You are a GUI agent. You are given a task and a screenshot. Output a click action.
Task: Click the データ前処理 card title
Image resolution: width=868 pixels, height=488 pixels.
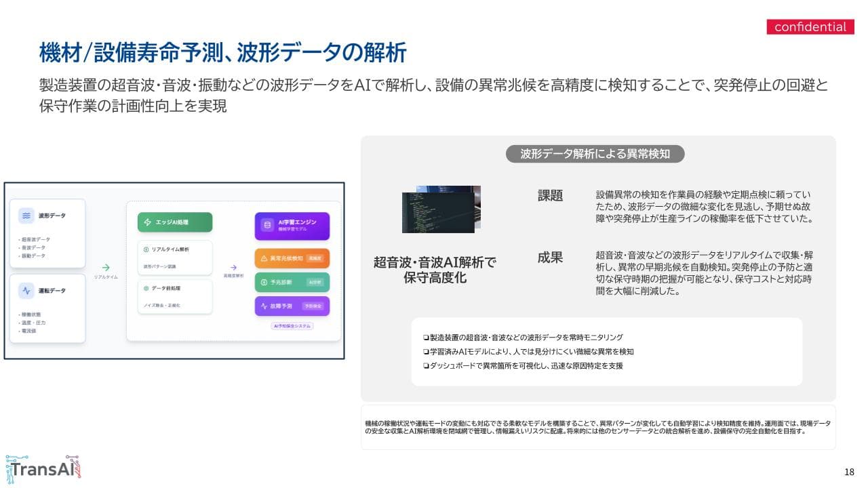166,287
